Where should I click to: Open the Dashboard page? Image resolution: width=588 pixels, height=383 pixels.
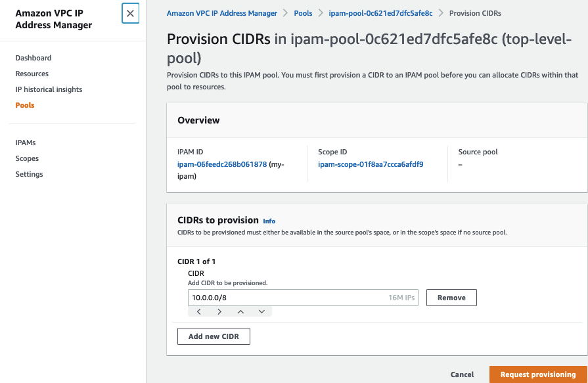[x=33, y=58]
